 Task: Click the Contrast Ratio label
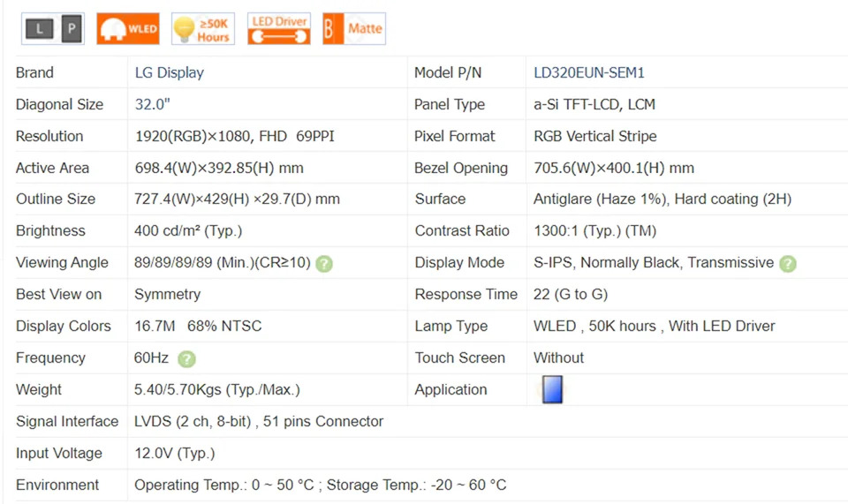[x=462, y=230]
